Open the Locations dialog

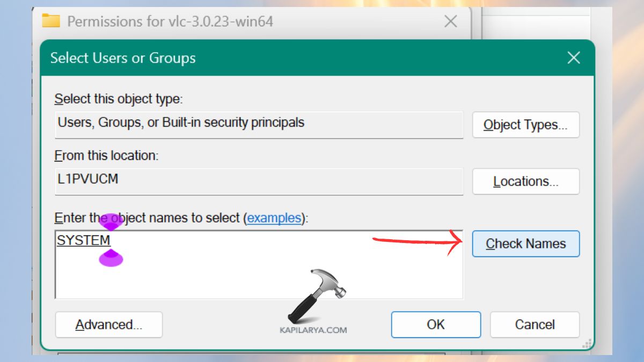[525, 181]
